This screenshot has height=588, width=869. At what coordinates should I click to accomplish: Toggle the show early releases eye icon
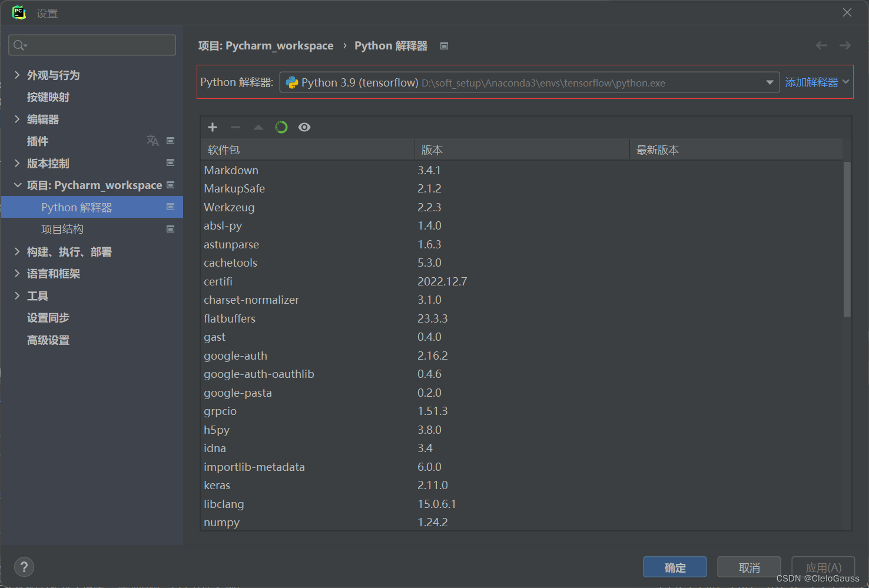point(304,127)
